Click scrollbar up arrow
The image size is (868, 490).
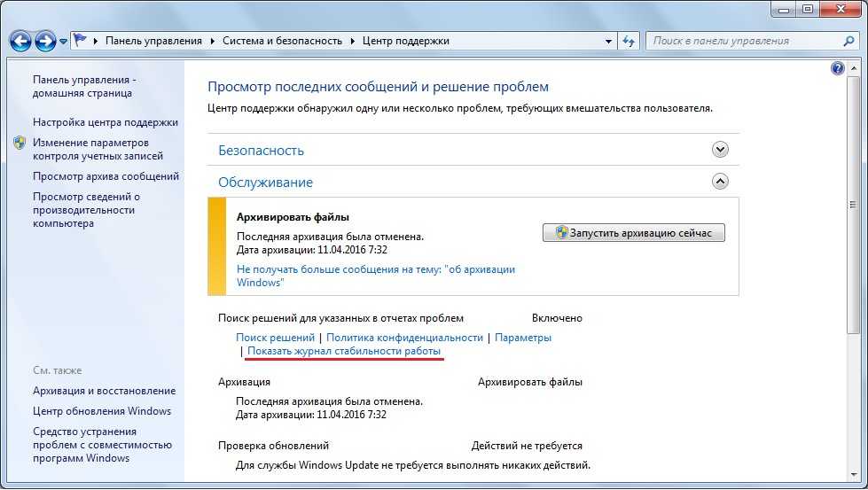pos(853,67)
